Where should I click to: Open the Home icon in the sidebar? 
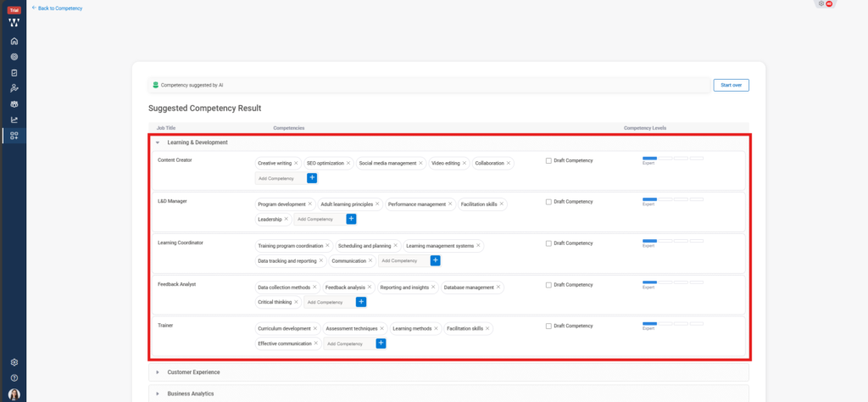(x=14, y=41)
